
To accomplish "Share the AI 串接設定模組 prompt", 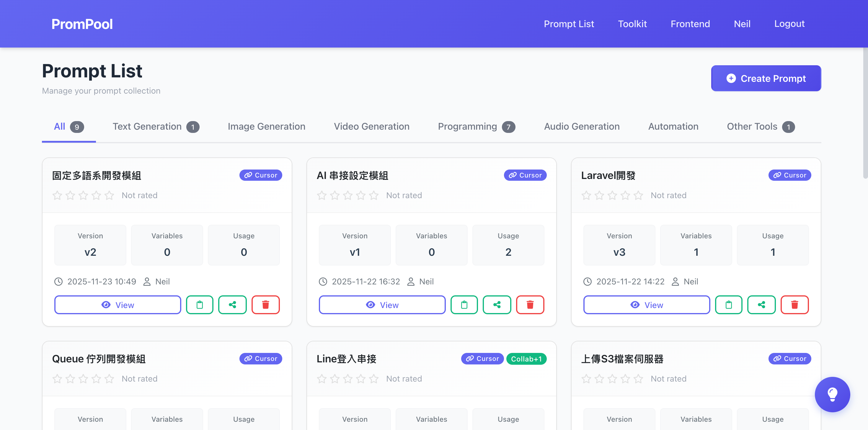I will click(497, 305).
